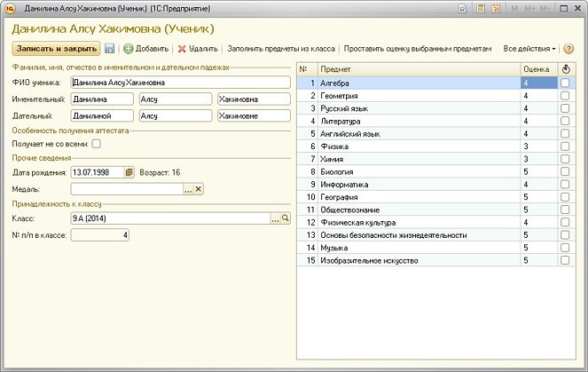
Task: Click the grade cell in Биология row
Action: [539, 171]
